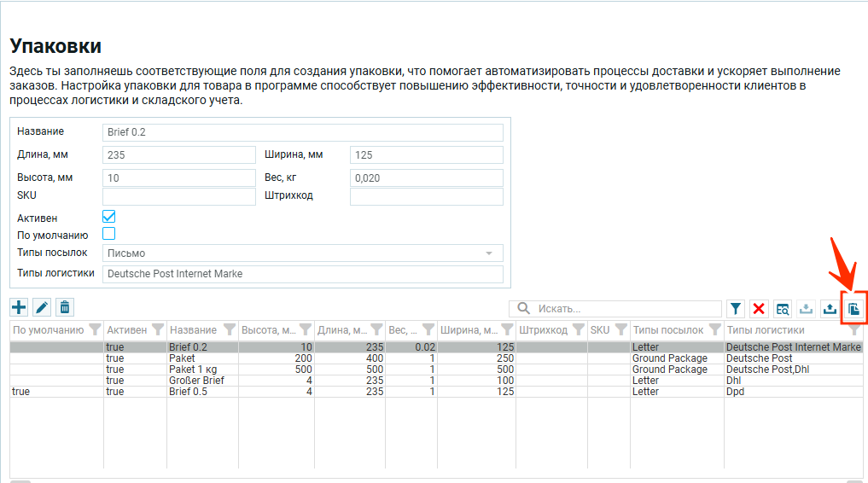Click the red X clear filter icon
The image size is (868, 483).
[x=759, y=309]
